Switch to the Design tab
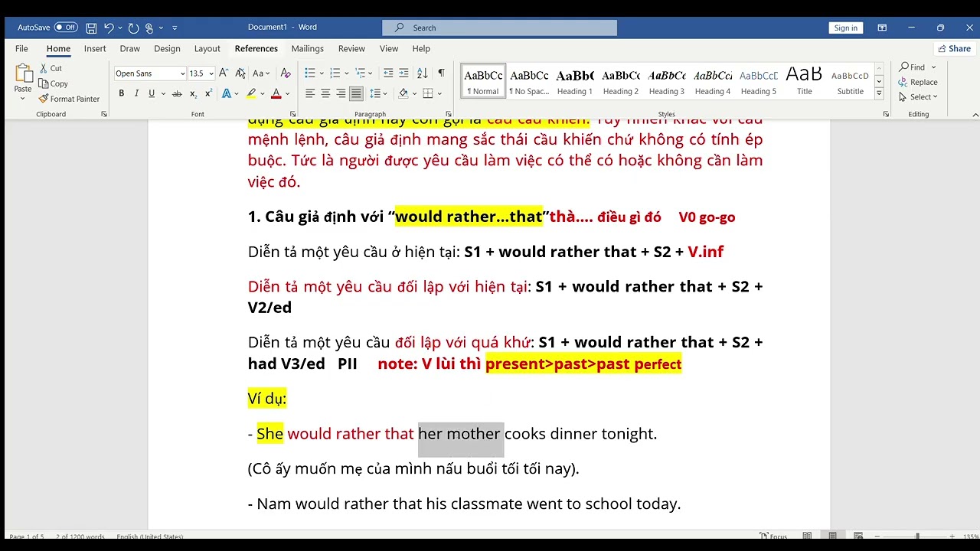This screenshot has width=980, height=551. pos(167,48)
